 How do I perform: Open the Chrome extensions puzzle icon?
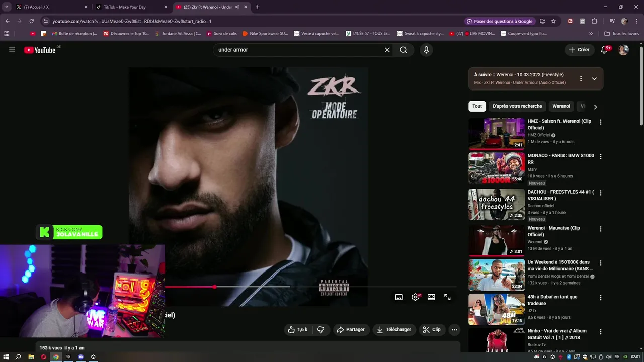click(594, 21)
